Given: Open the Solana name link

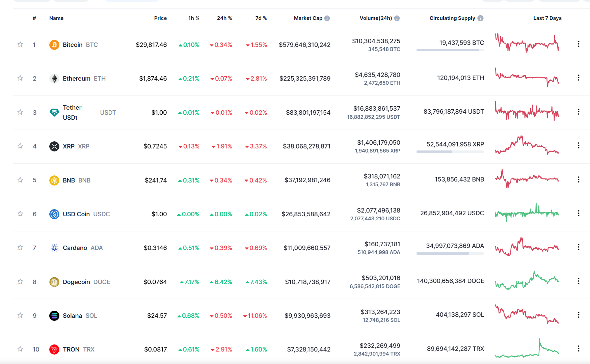Looking at the screenshot, I should click(73, 315).
